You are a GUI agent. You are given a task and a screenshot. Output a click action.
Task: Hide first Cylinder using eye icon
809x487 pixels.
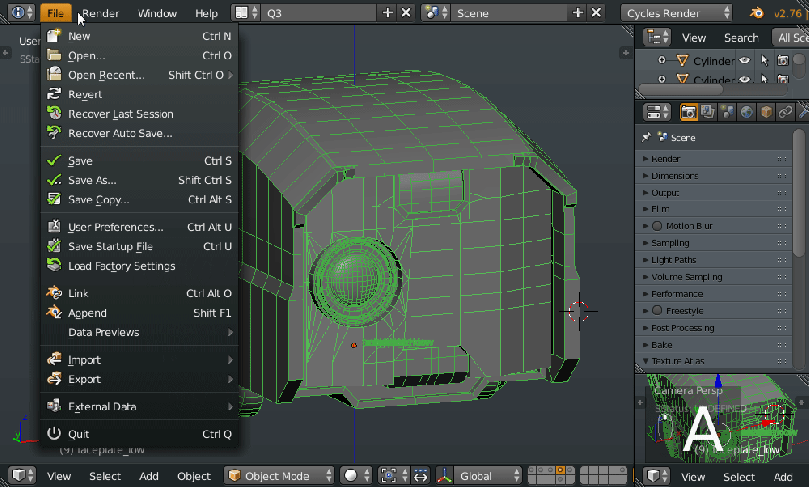point(744,60)
